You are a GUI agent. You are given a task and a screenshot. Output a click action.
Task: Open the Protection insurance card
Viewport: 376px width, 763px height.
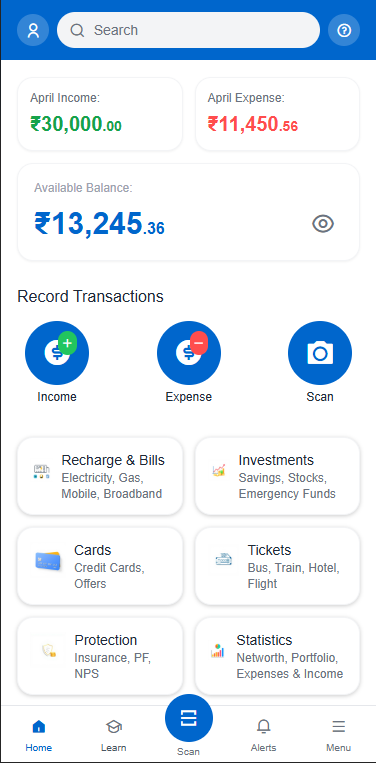[100, 656]
